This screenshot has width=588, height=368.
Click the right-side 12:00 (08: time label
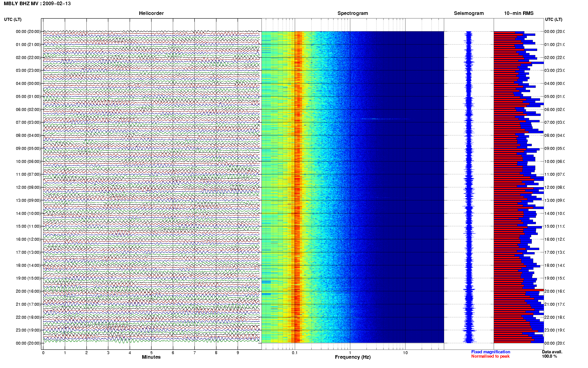(554, 187)
